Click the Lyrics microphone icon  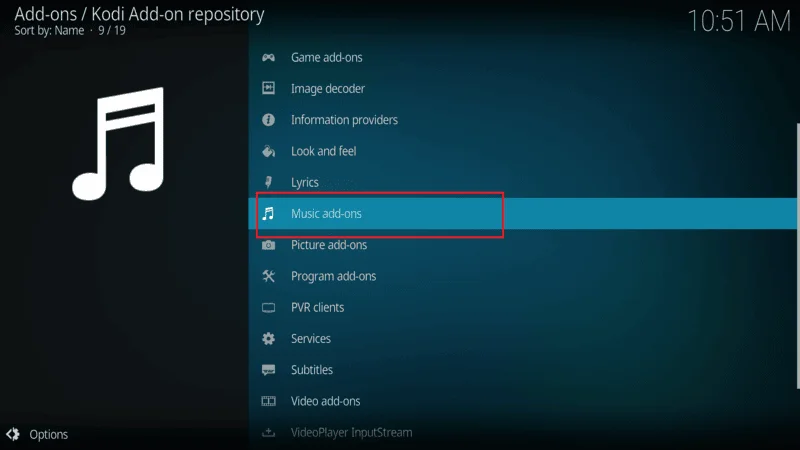click(x=268, y=182)
